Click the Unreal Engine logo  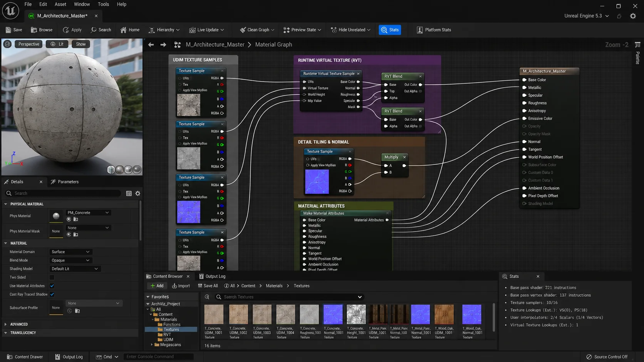pos(10,10)
